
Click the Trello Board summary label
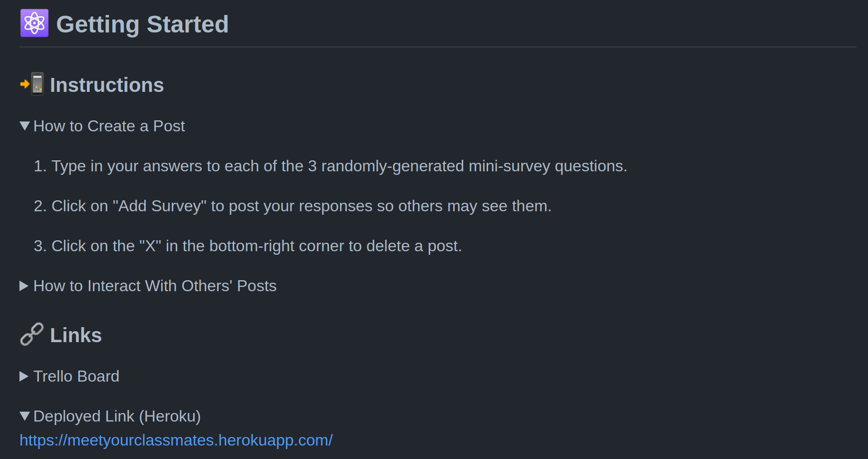(x=76, y=376)
